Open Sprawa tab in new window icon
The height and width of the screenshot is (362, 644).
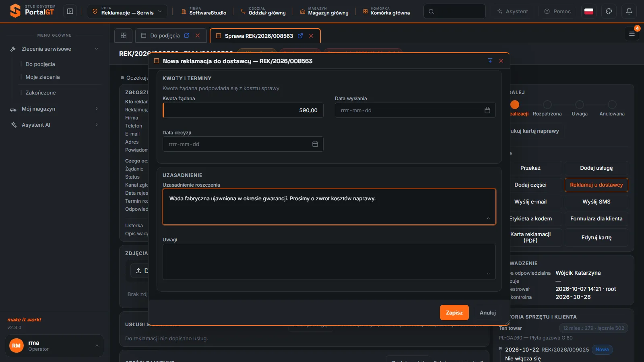300,36
